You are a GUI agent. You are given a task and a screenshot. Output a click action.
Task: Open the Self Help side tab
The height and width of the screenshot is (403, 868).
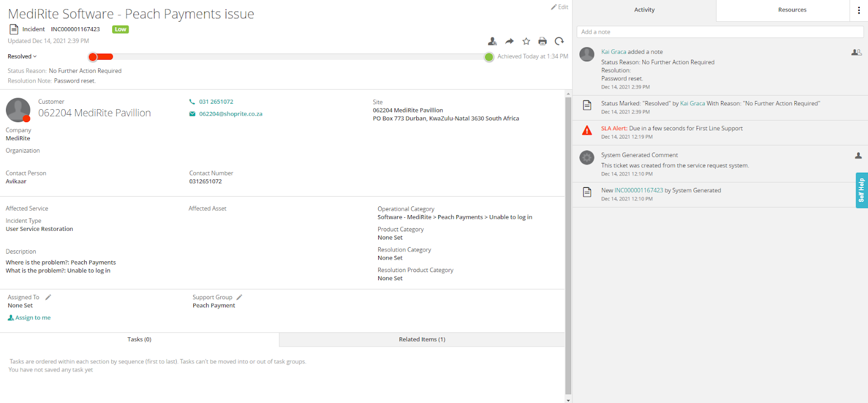861,190
